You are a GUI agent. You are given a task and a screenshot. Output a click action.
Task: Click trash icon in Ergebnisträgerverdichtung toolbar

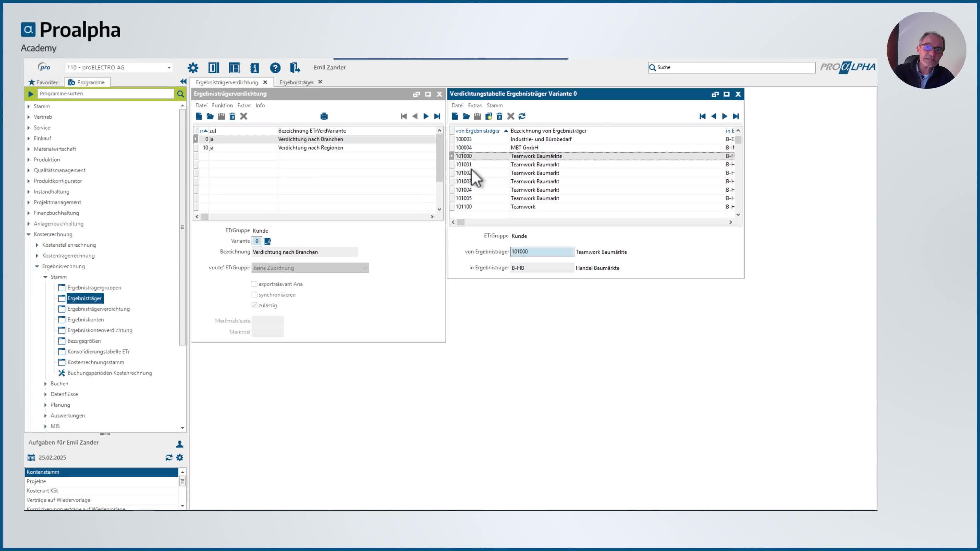(x=232, y=116)
